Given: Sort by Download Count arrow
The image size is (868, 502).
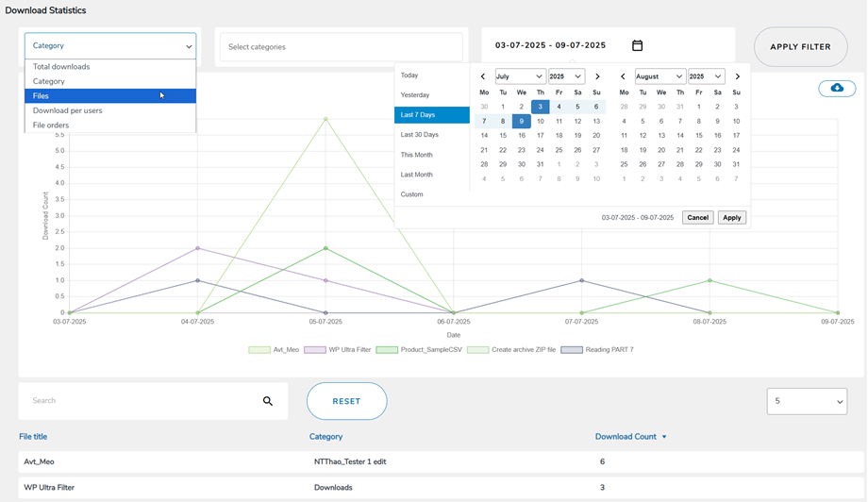Looking at the screenshot, I should 664,437.
